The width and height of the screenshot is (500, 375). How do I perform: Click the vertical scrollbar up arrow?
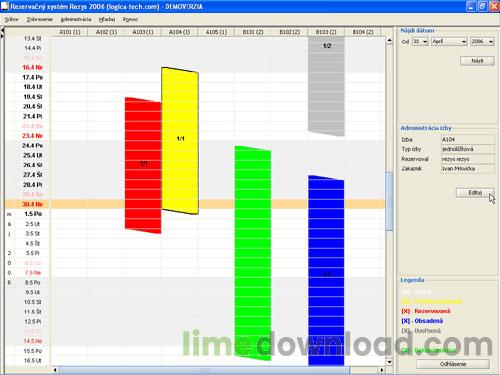389,40
